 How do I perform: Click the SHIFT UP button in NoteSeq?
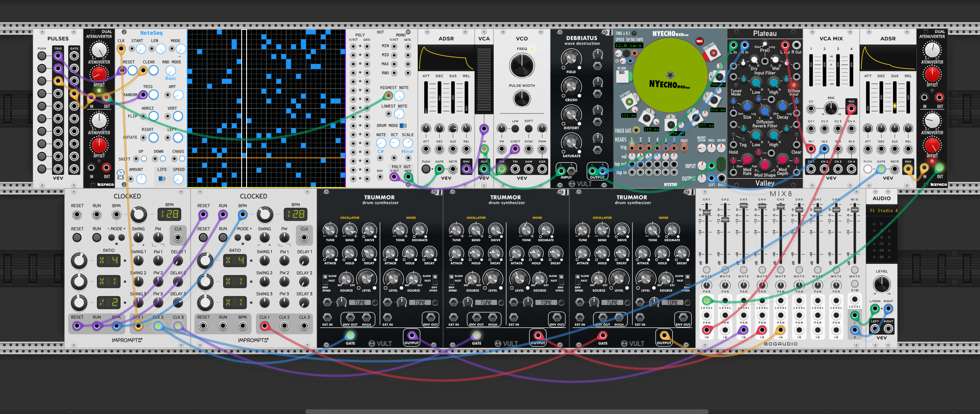(144, 158)
